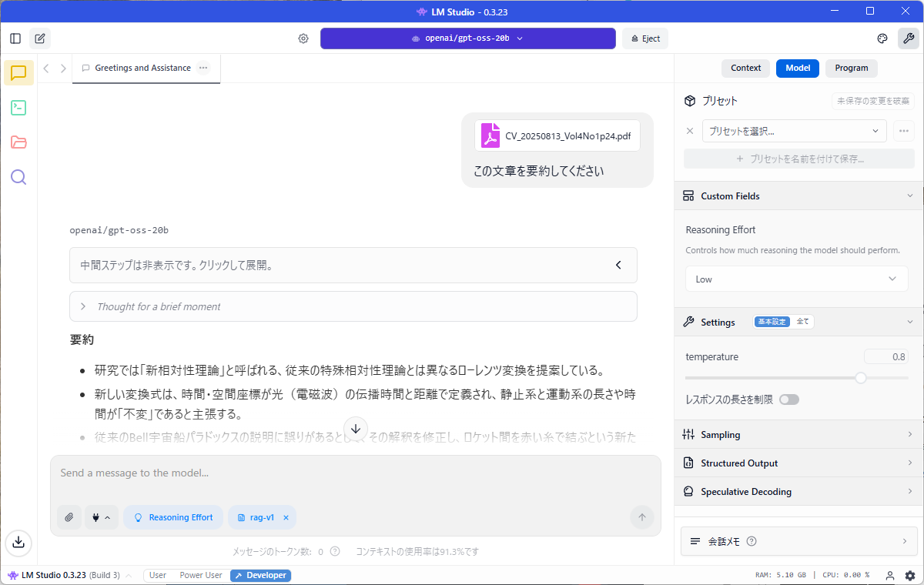
Task: Click the Eject model button
Action: pyautogui.click(x=644, y=38)
